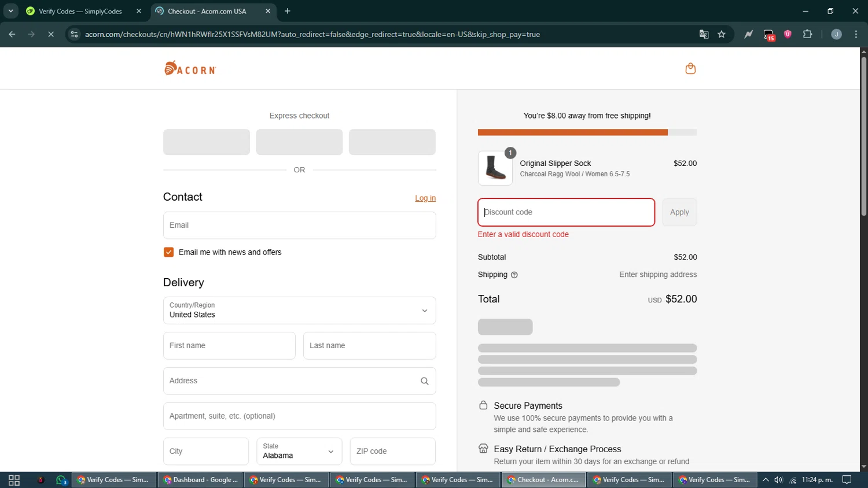
Task: Click the feather-shaped extension icon
Action: click(749, 35)
